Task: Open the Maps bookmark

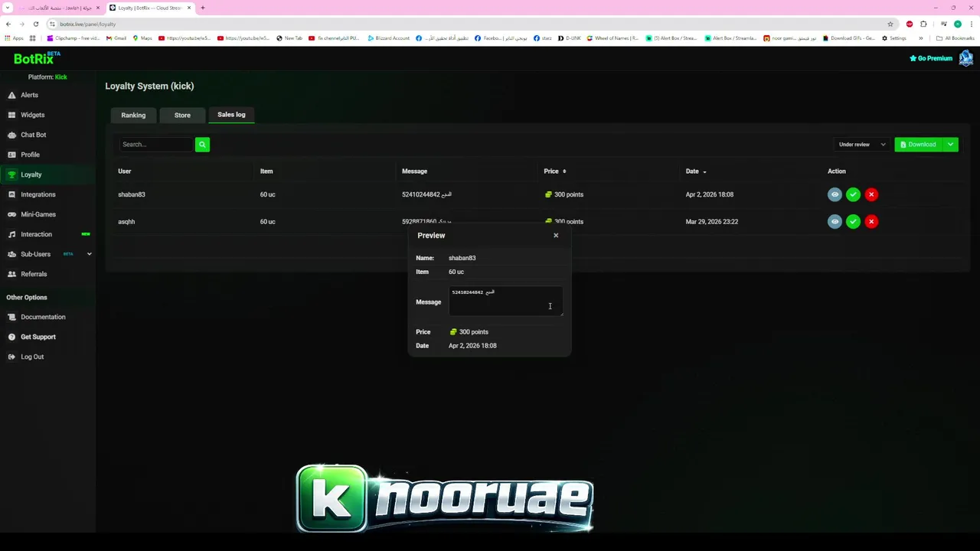Action: (142, 38)
